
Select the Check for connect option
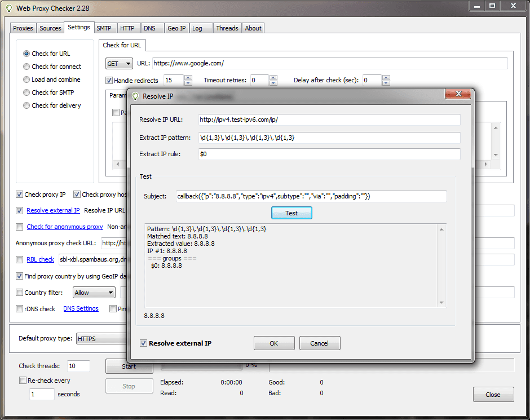point(26,67)
